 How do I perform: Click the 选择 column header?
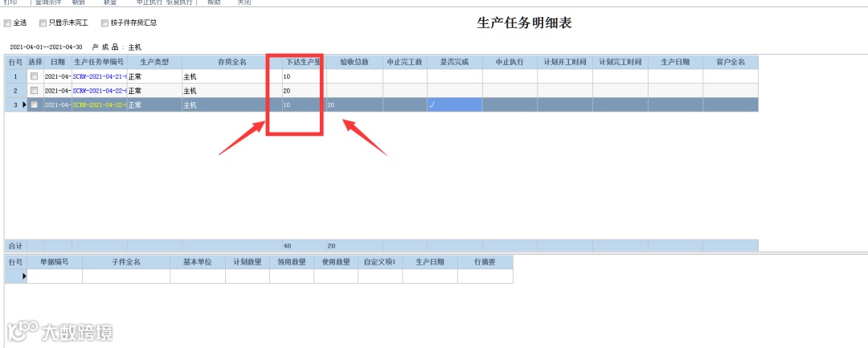[x=35, y=62]
